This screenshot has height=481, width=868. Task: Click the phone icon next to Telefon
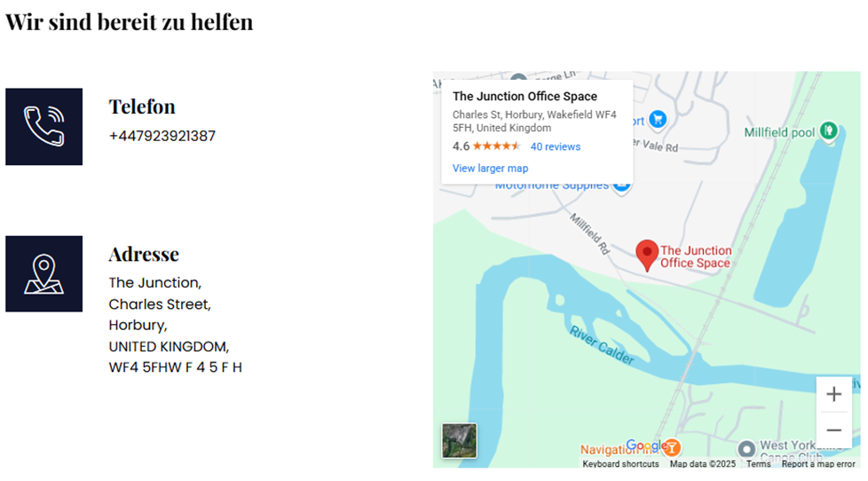(43, 126)
